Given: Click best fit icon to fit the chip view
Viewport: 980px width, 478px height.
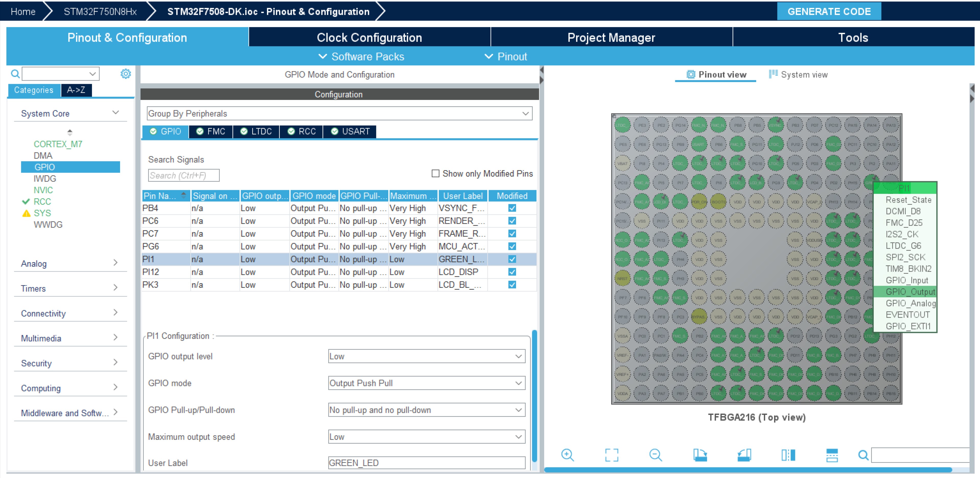Looking at the screenshot, I should 612,455.
